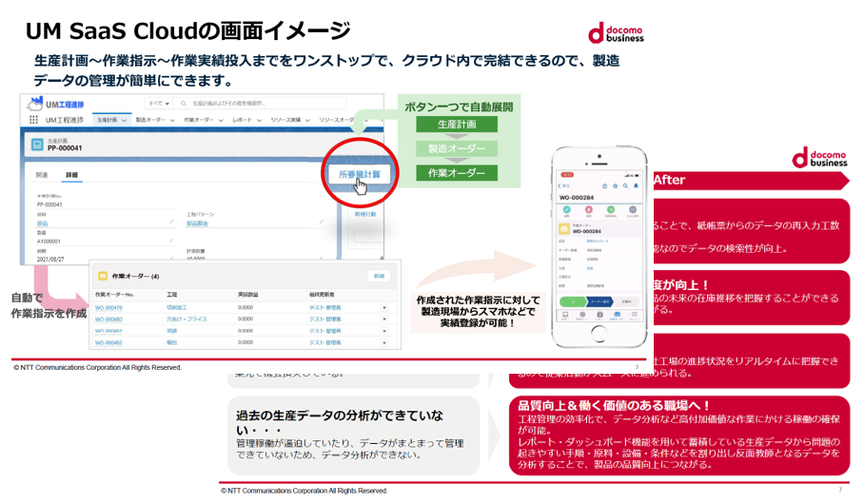Image resolution: width=864 pixels, height=504 pixels.
Task: Click the 最終更新者 column header
Action: 322,295
